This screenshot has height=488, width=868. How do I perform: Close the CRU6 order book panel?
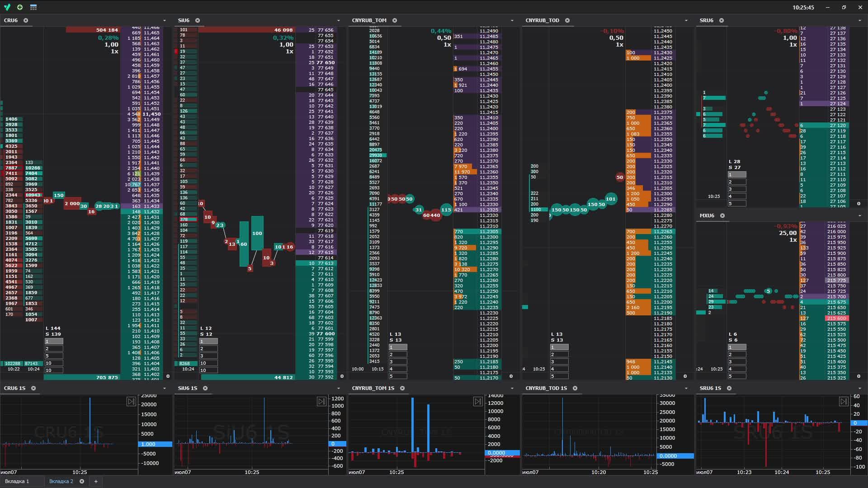coord(26,20)
